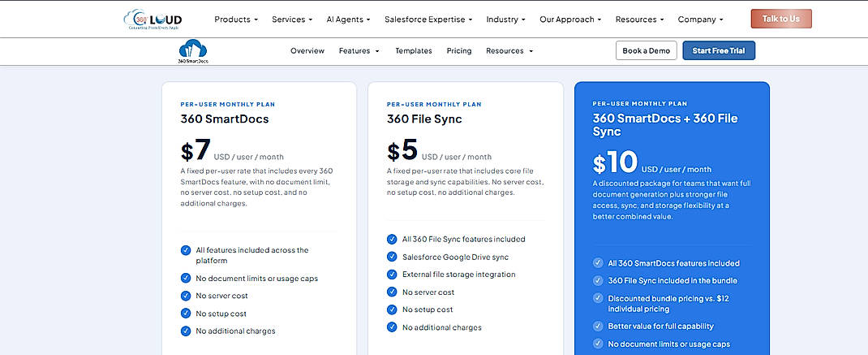Open the AI Agents dropdown
This screenshot has height=355, width=868.
coord(348,19)
